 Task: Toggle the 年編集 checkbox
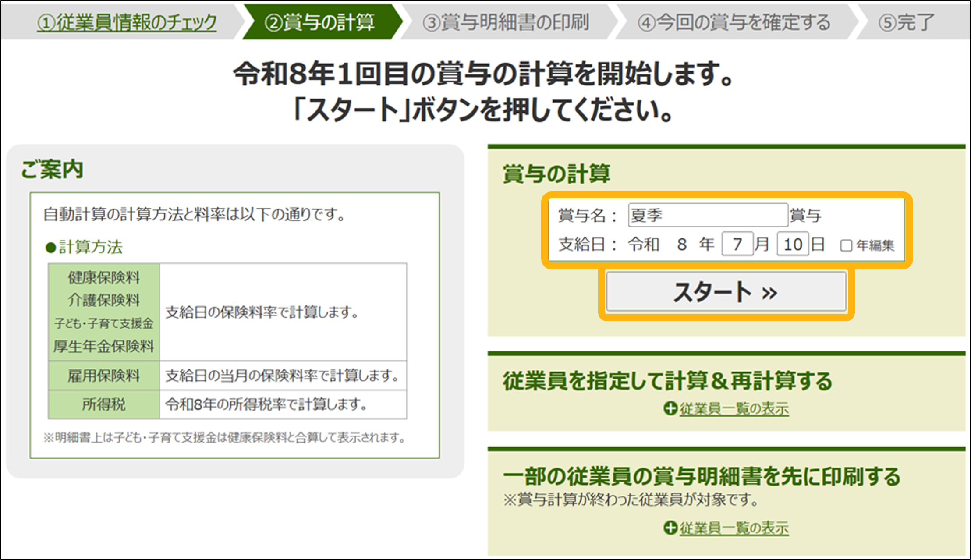[846, 245]
